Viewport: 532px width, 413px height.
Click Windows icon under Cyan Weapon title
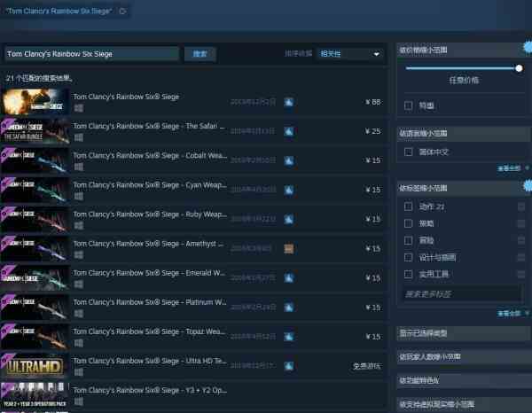pos(79,197)
